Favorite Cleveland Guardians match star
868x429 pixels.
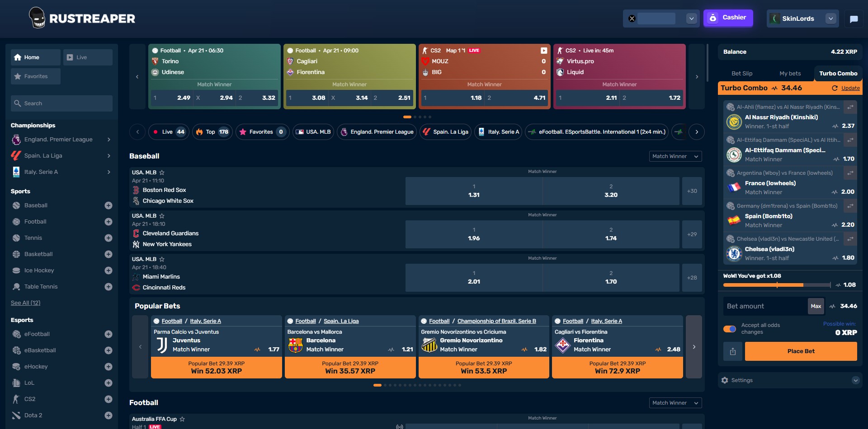(x=162, y=216)
